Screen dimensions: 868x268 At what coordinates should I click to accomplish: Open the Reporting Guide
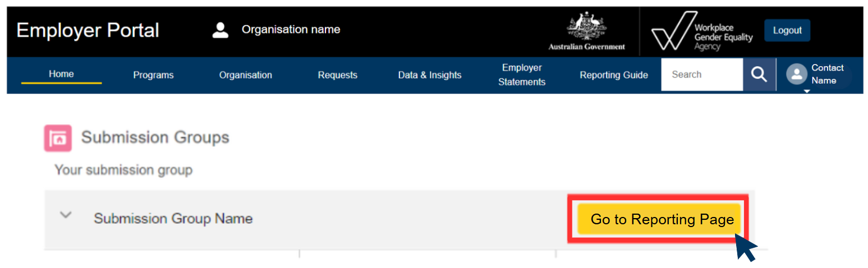click(614, 75)
